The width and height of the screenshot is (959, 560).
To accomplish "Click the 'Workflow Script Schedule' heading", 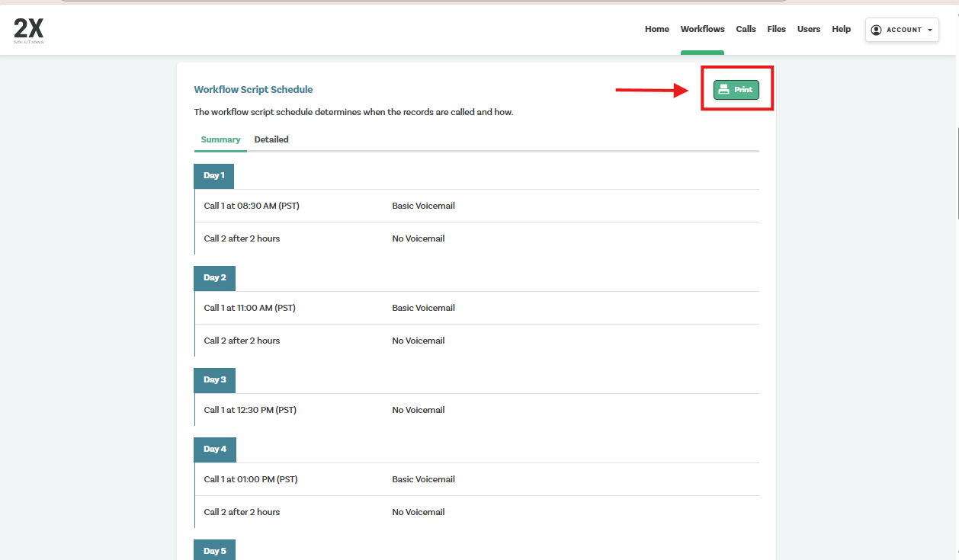I will [253, 90].
